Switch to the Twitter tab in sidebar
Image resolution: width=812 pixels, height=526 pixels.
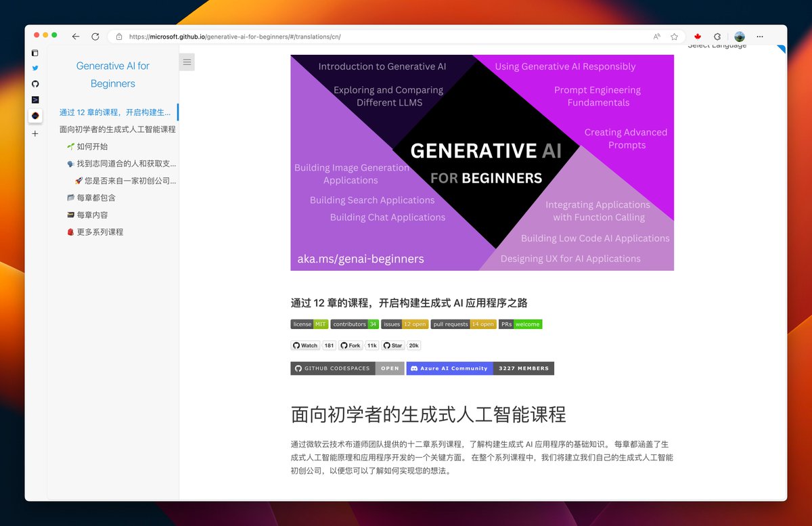[x=35, y=68]
